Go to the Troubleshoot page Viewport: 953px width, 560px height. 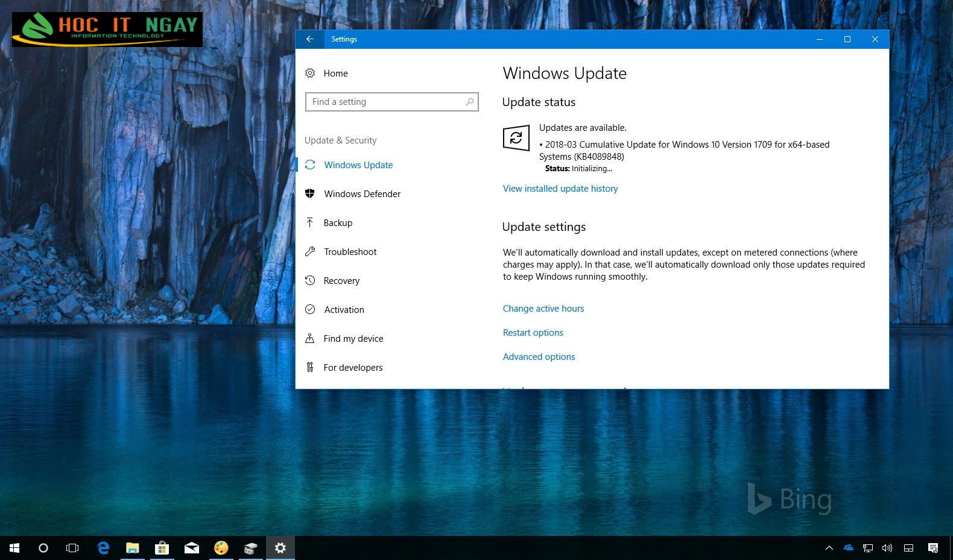coord(350,252)
